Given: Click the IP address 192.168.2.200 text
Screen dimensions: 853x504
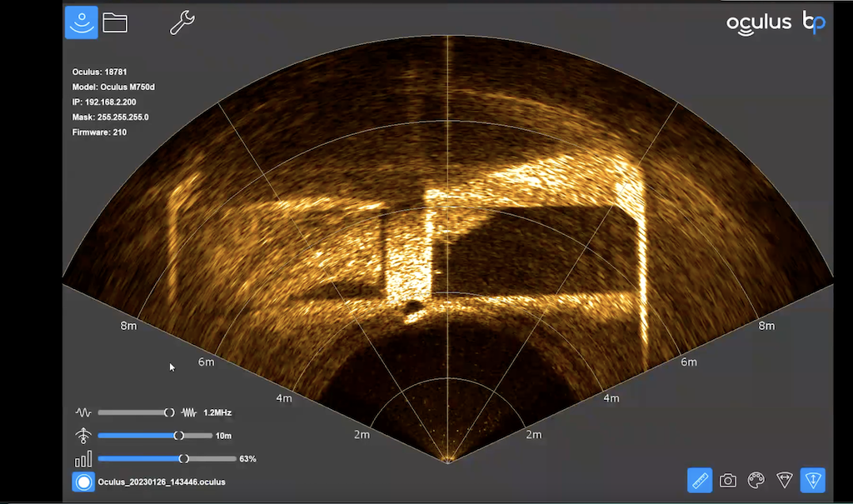Looking at the screenshot, I should (x=111, y=102).
